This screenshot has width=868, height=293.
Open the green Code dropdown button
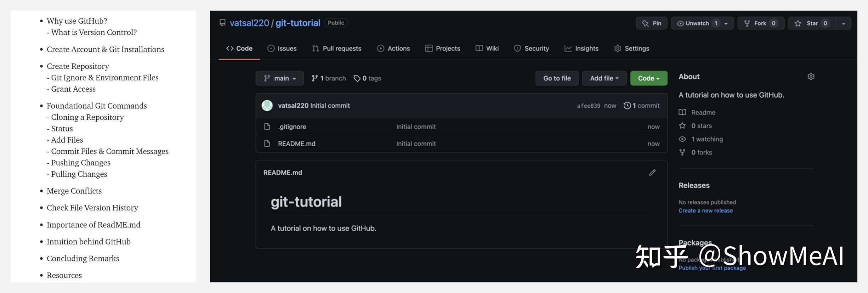pyautogui.click(x=649, y=78)
